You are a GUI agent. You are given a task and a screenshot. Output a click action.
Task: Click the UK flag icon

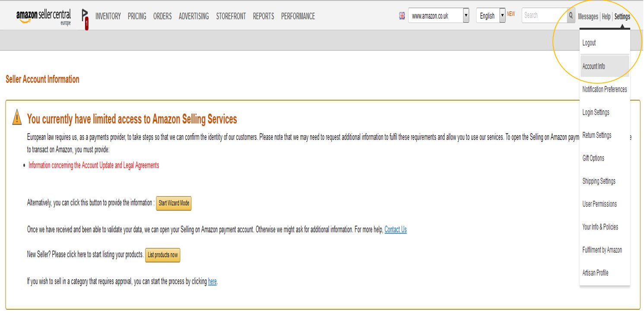[x=402, y=16]
